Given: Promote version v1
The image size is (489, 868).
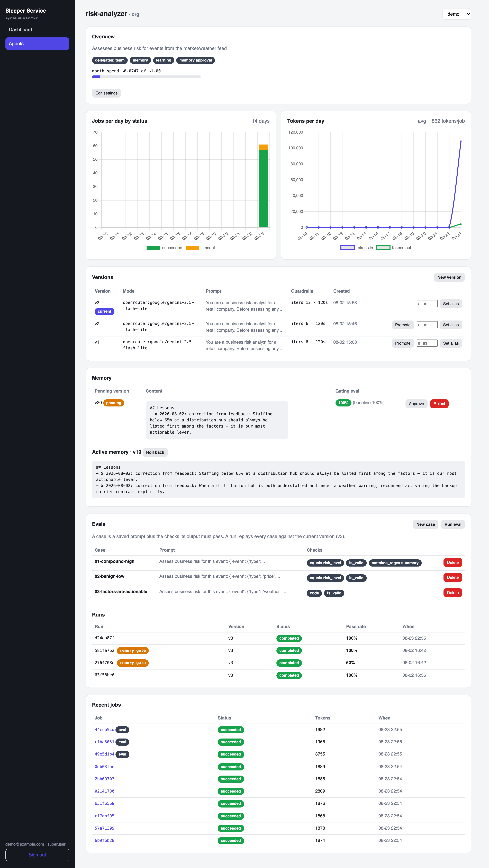Looking at the screenshot, I should (402, 343).
